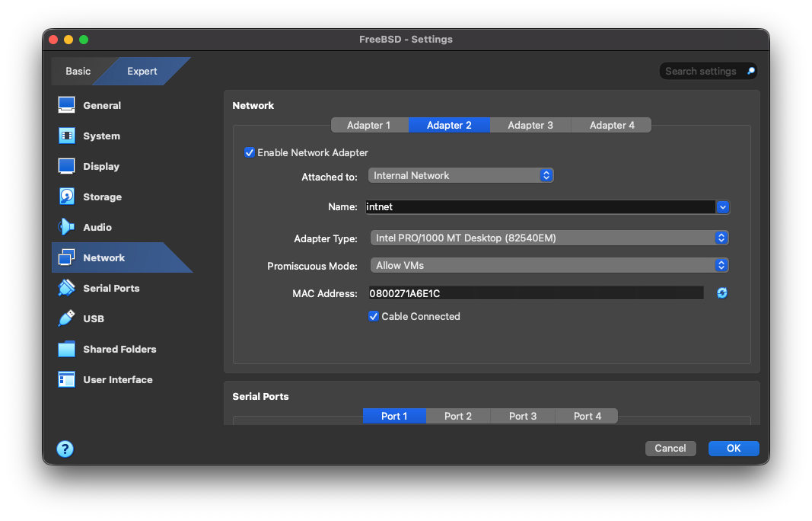Click the Serial Ports section heading
Screen dimensions: 812x521
coord(260,397)
